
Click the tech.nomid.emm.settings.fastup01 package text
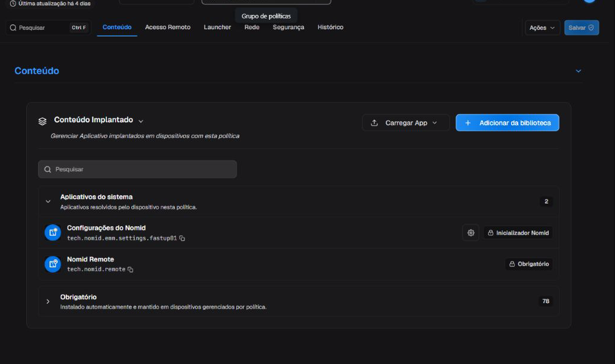[x=122, y=238]
